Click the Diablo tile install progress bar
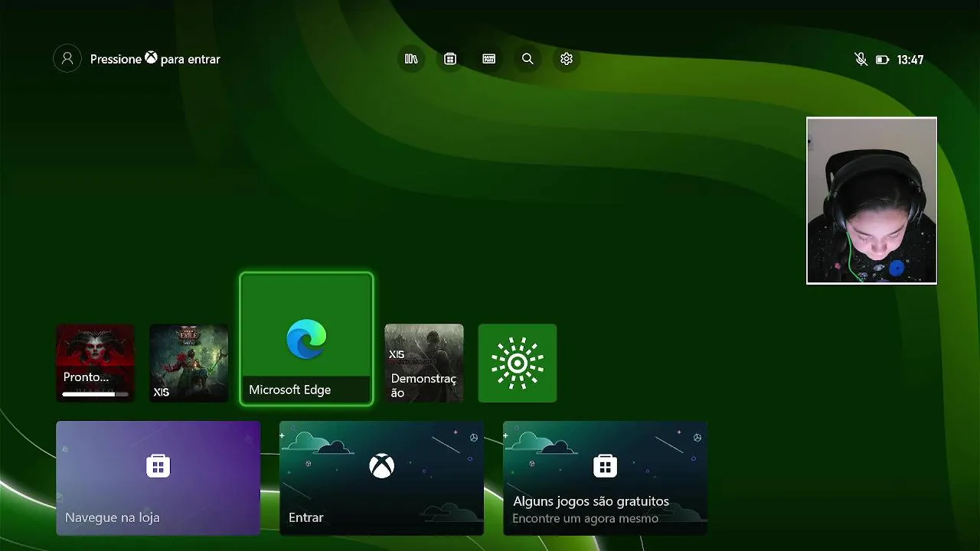This screenshot has width=980, height=551. [x=95, y=394]
